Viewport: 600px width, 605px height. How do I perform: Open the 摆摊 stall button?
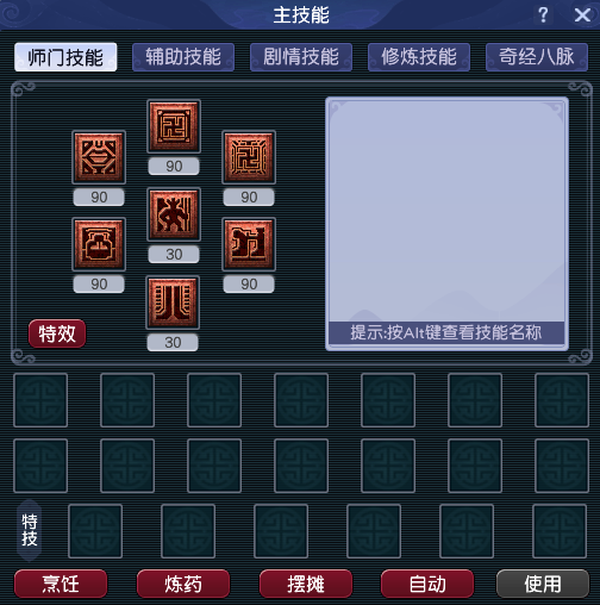click(x=306, y=583)
